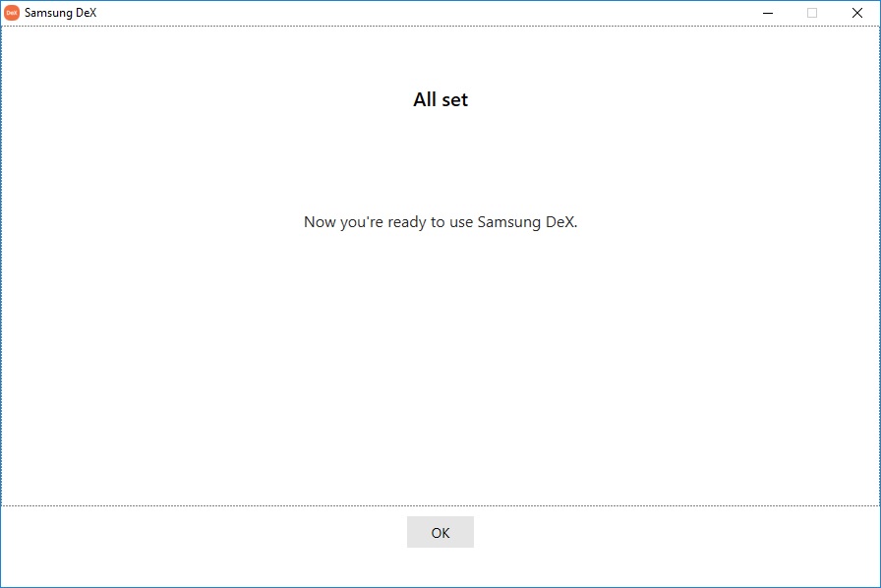881x588 pixels.
Task: Click the word "set" in the heading
Action: (454, 99)
